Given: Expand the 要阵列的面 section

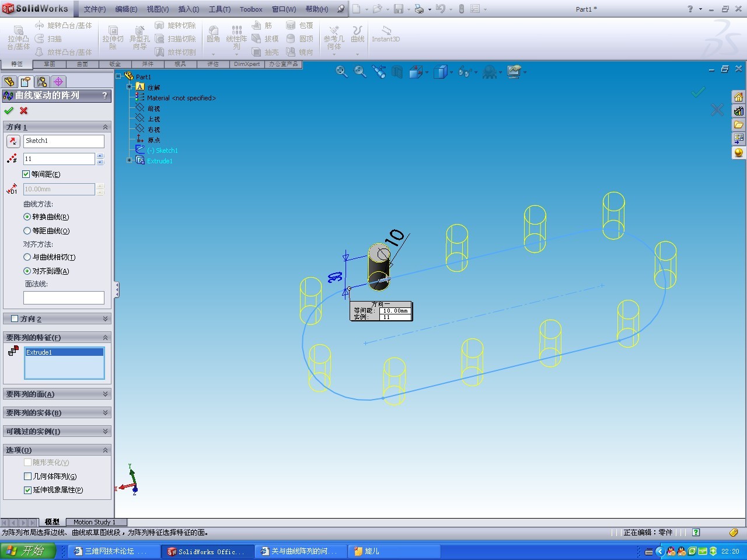Looking at the screenshot, I should [106, 394].
